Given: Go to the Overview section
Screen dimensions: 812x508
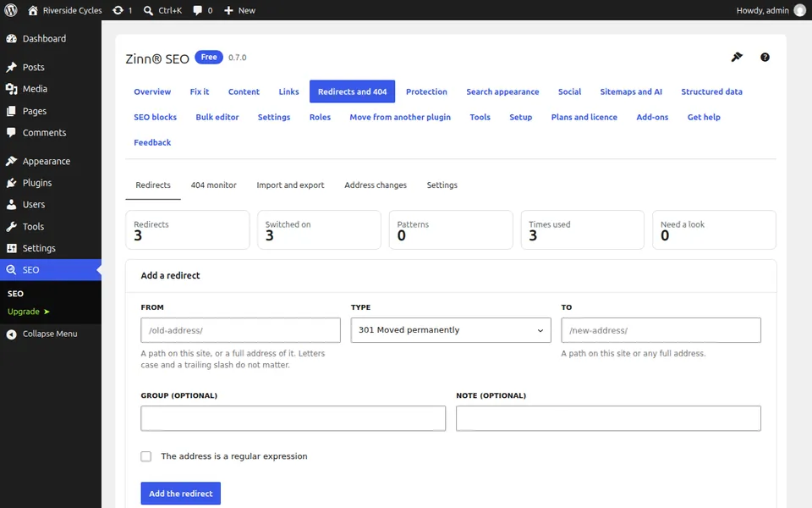Looking at the screenshot, I should click(x=152, y=91).
